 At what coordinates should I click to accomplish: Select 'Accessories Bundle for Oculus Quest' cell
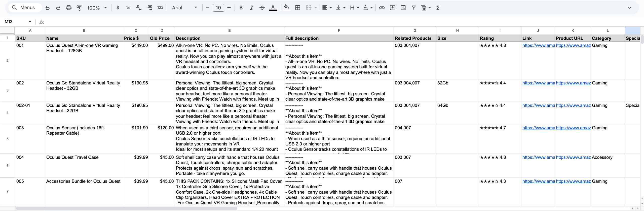(84, 191)
